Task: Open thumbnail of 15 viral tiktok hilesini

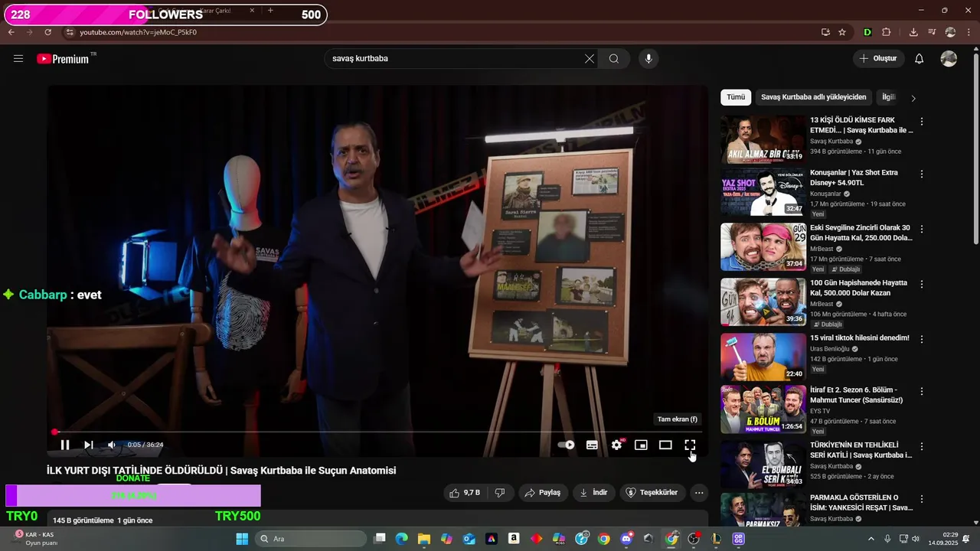Action: coord(763,357)
